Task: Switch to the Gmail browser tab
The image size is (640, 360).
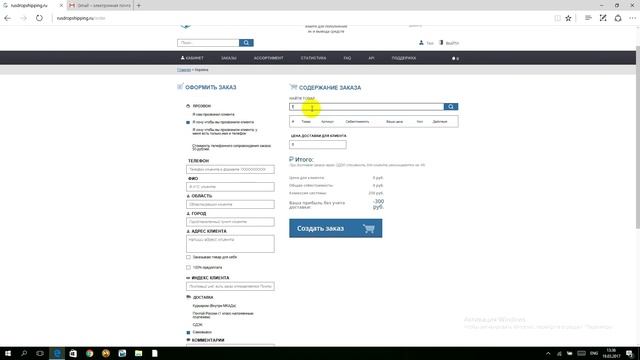Action: [x=100, y=6]
